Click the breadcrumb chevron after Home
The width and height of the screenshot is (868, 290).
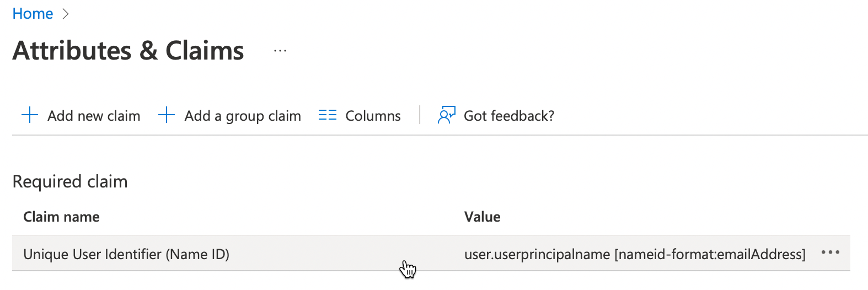[x=66, y=14]
